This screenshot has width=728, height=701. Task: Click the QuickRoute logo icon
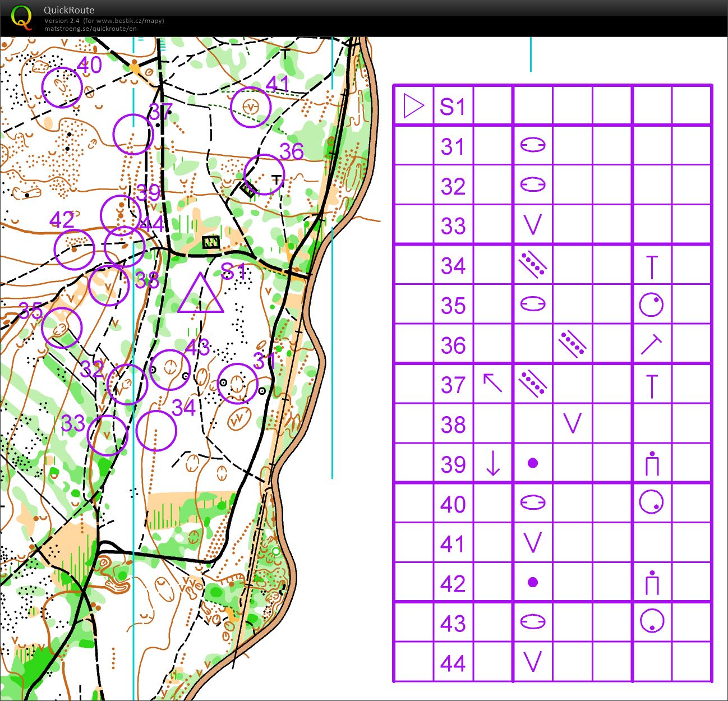coord(21,17)
